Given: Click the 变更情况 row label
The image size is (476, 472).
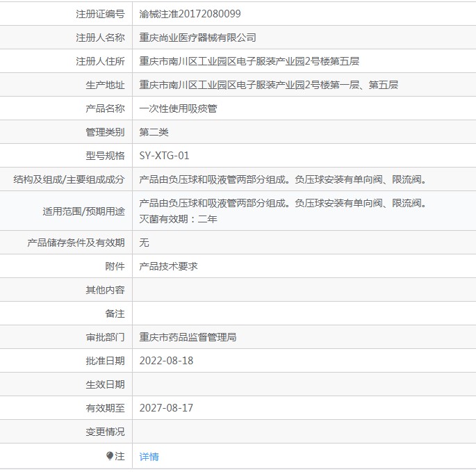Looking at the screenshot, I should click(x=105, y=432).
